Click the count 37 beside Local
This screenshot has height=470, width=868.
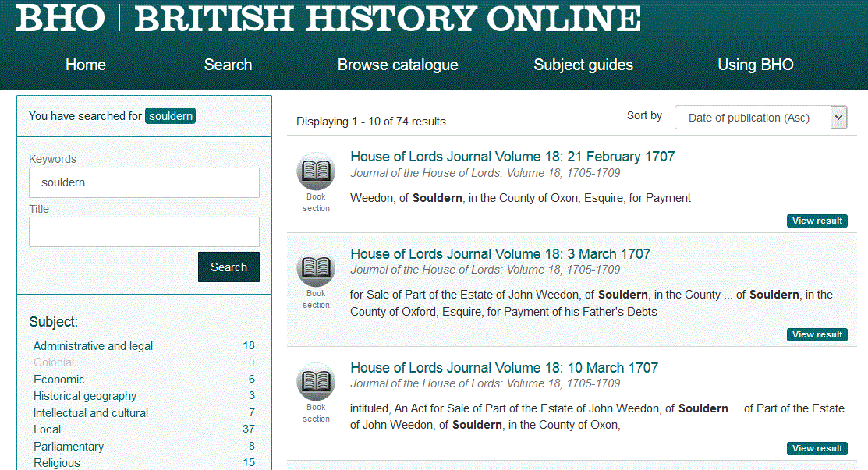[x=249, y=429]
